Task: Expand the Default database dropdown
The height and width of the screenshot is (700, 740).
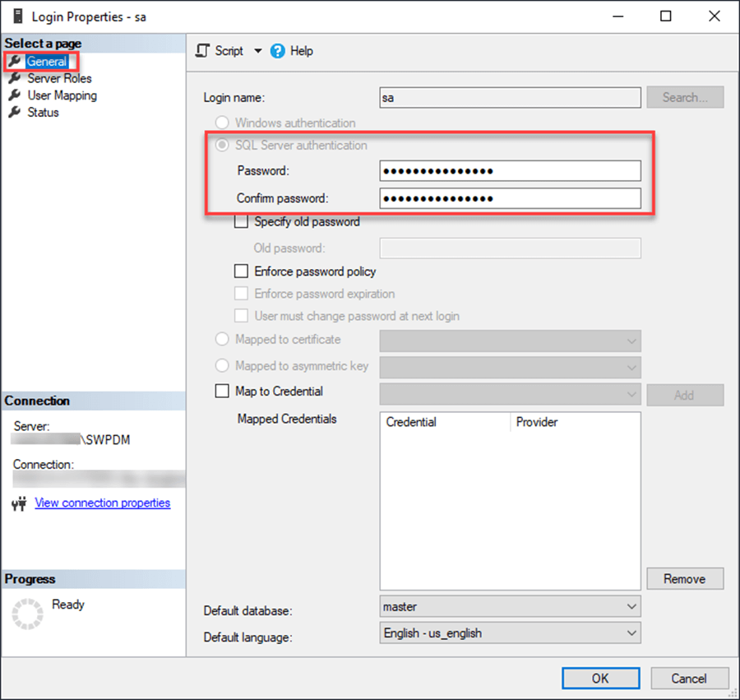Action: pos(631,607)
